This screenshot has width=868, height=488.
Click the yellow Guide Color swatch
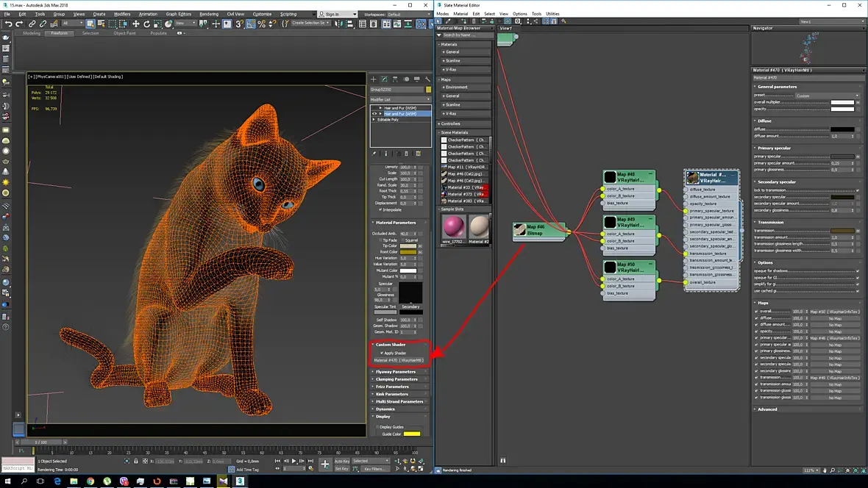coord(411,434)
